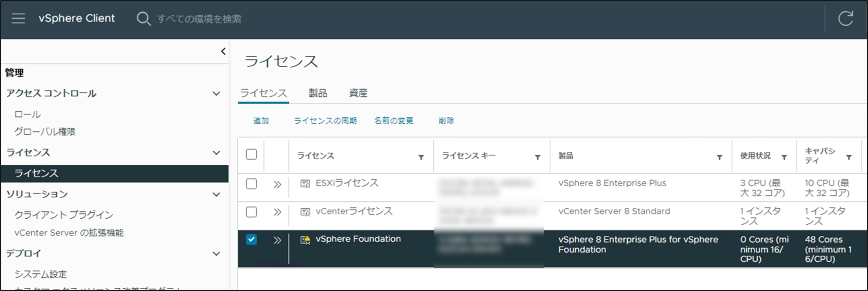Click warning license icon beside vSphere Foundation
Screen dimensions: 868x291
(305, 240)
